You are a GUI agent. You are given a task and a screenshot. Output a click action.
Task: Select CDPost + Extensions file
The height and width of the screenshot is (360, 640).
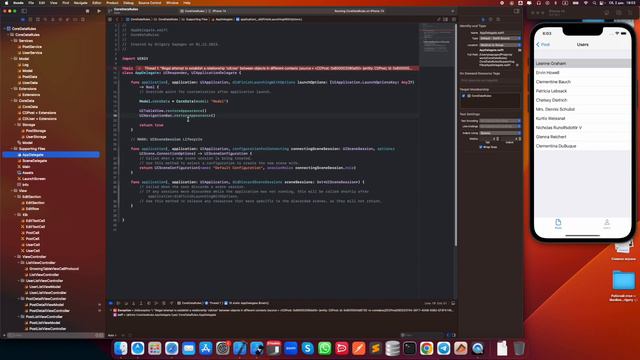[39, 113]
